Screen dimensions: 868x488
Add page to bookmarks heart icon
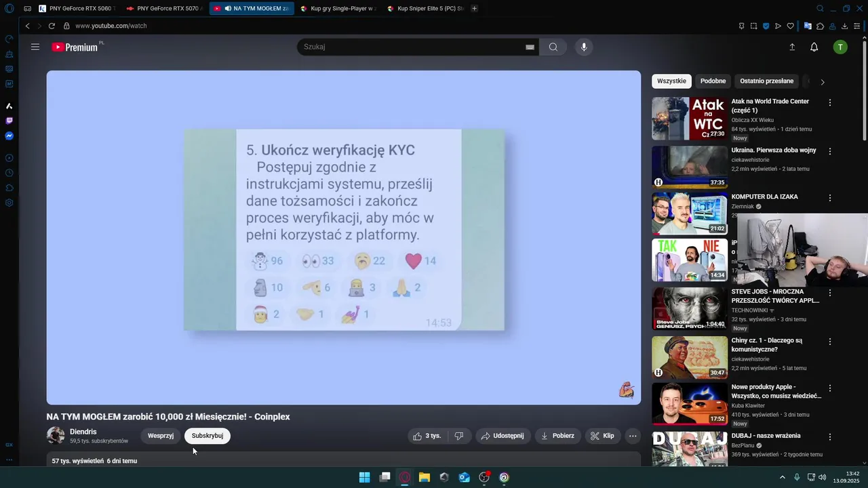791,26
